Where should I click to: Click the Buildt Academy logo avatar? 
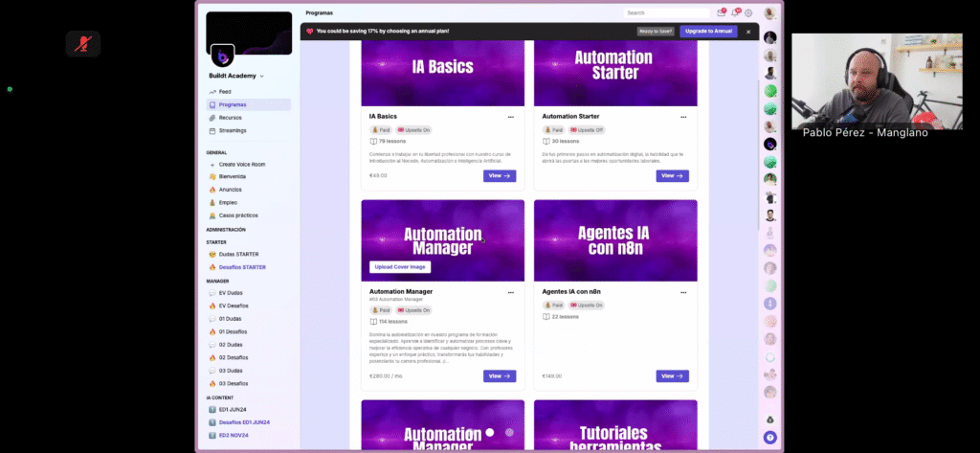[x=222, y=56]
